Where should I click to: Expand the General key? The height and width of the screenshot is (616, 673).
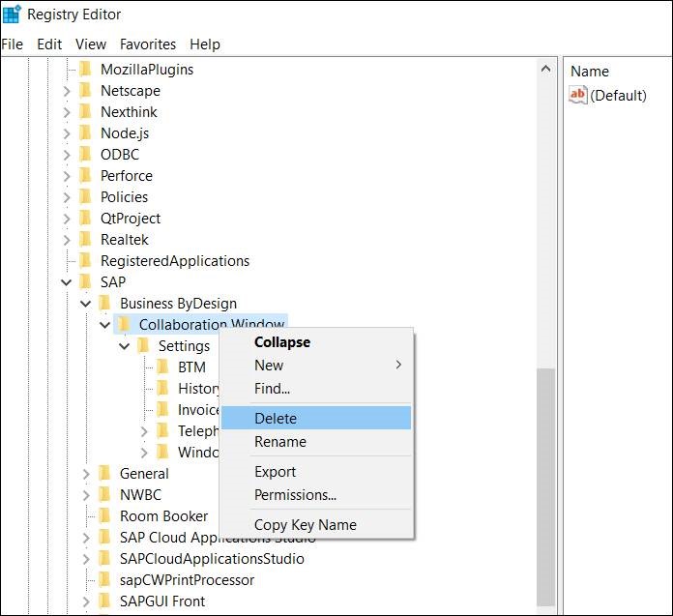tap(86, 474)
